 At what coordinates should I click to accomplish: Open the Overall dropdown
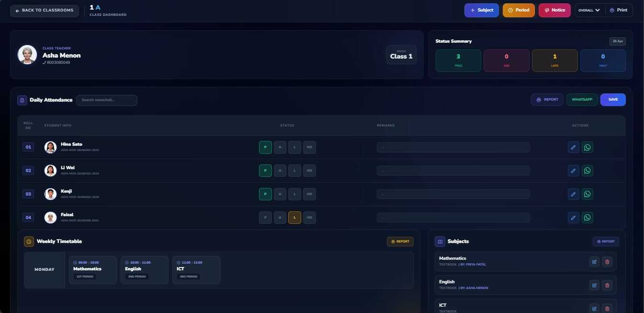click(x=589, y=10)
